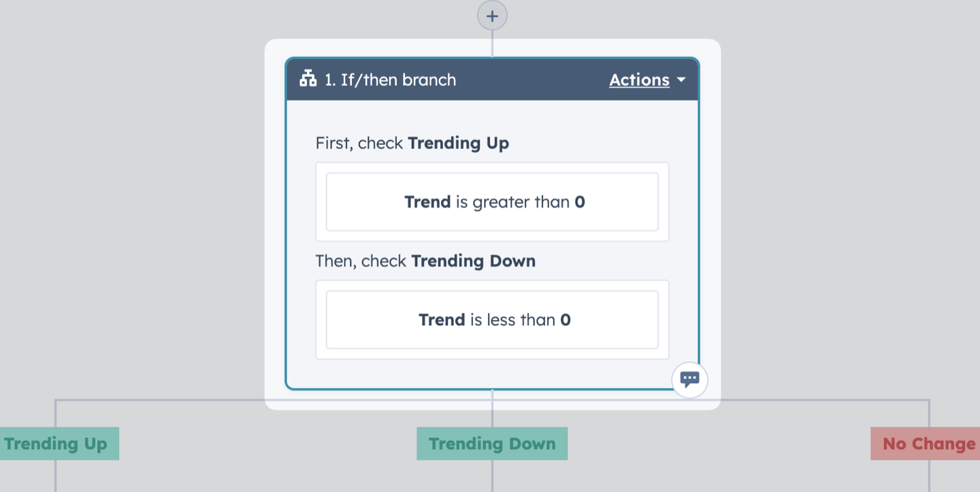This screenshot has width=980, height=492.
Task: Click the connector line below No Change
Action: [929, 476]
